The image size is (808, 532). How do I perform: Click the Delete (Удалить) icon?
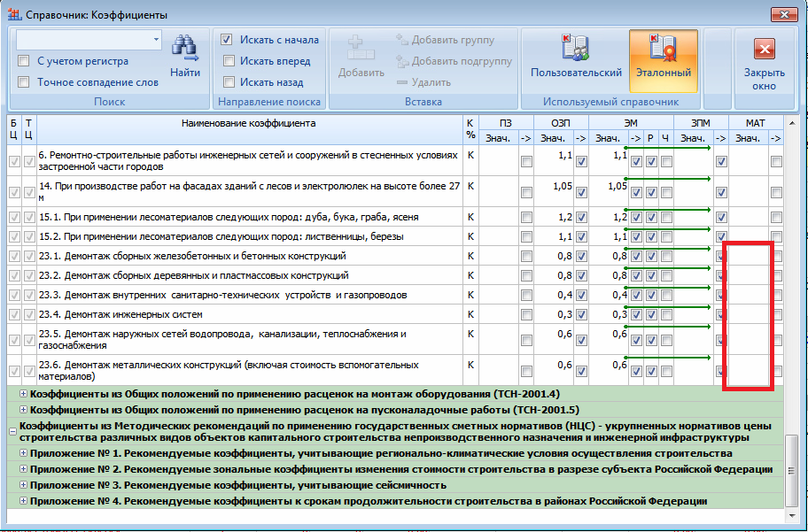(x=401, y=82)
